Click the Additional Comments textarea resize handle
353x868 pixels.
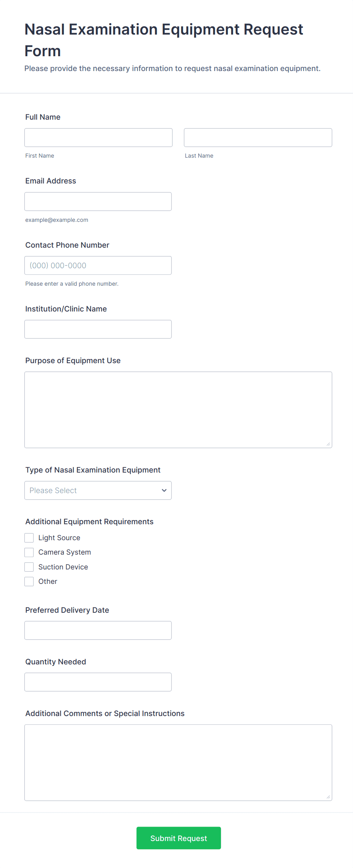[x=328, y=797]
